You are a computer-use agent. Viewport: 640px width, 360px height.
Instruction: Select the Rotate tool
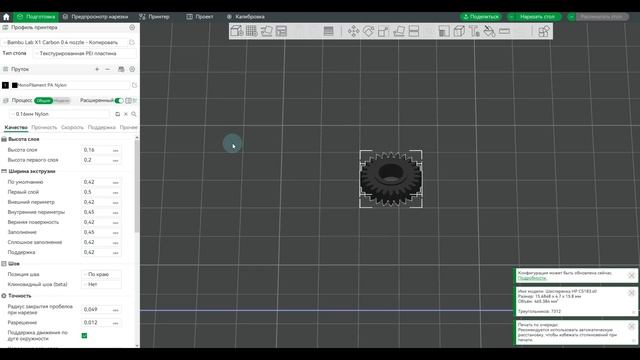pos(369,31)
